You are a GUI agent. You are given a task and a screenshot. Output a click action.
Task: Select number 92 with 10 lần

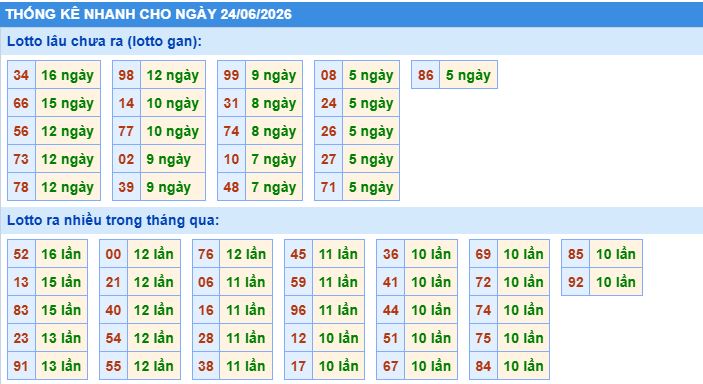(x=576, y=282)
